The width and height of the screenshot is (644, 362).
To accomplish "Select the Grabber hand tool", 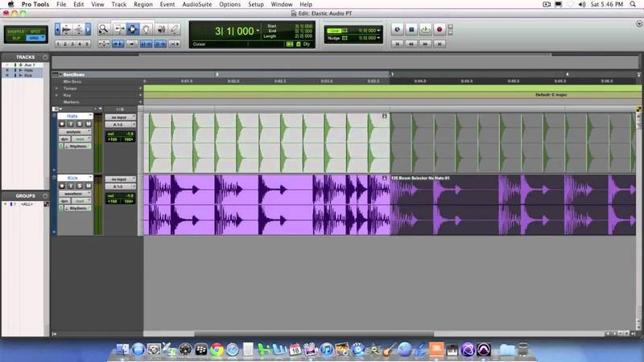I will [x=147, y=29].
